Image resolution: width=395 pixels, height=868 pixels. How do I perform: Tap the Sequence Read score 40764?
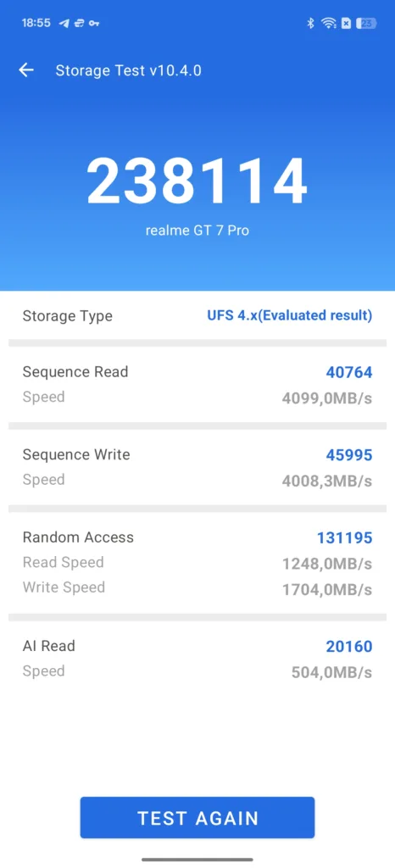click(349, 372)
